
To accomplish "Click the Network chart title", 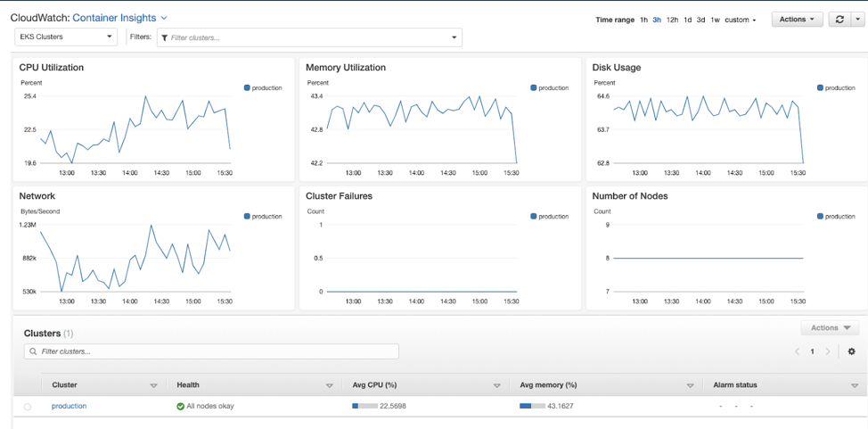I will click(x=37, y=196).
